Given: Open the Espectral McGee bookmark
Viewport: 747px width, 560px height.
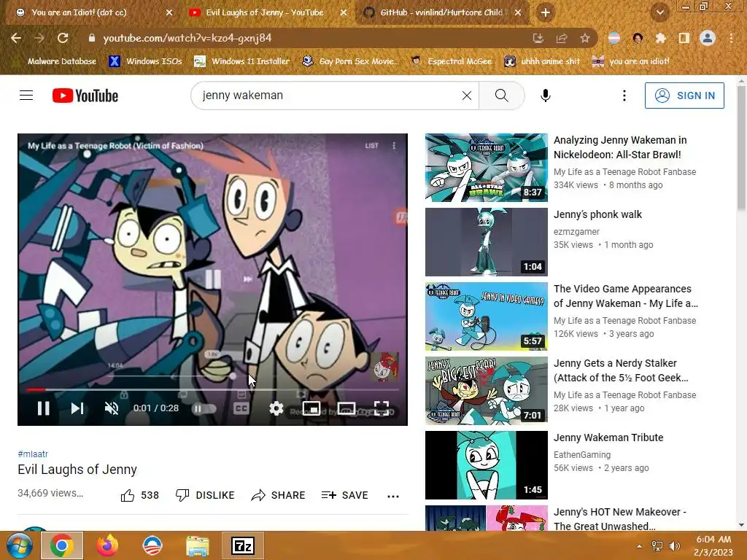Looking at the screenshot, I should (x=452, y=61).
